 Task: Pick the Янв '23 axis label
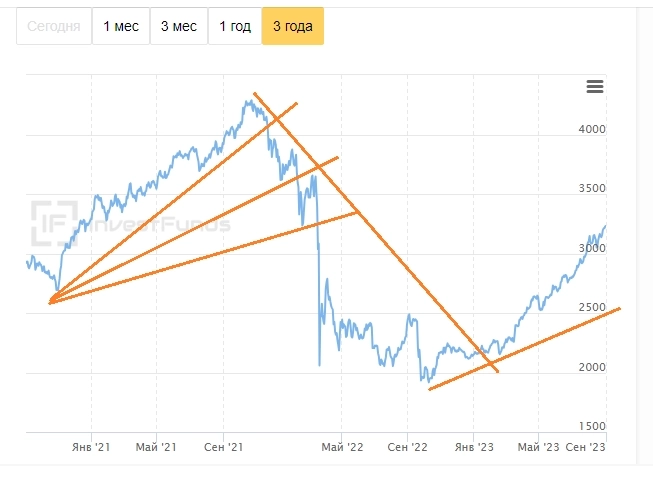coord(475,448)
